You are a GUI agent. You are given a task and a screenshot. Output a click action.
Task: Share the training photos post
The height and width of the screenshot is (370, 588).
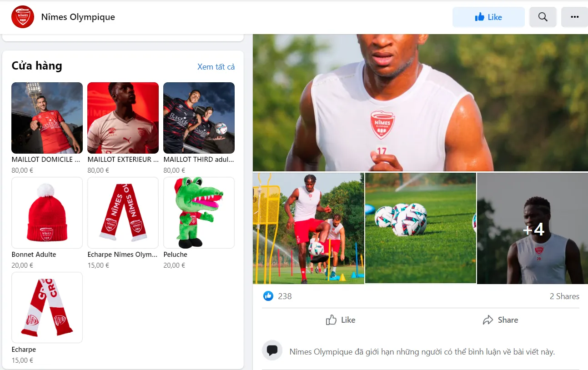coord(500,320)
